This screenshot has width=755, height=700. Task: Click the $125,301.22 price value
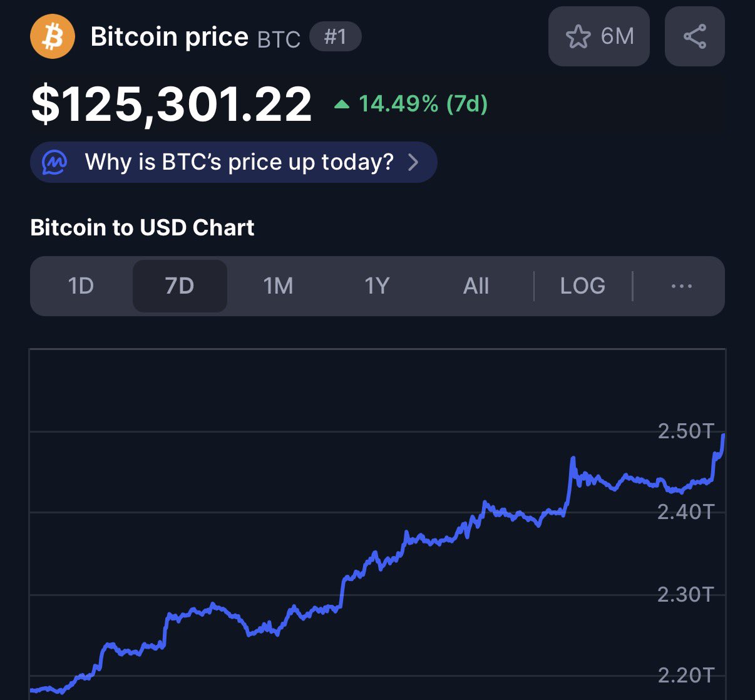pos(172,104)
